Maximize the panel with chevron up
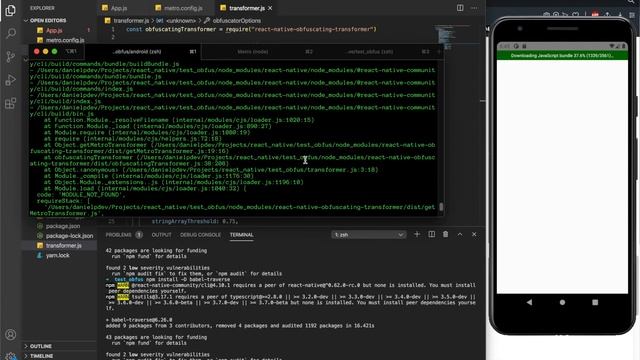The image size is (640, 360). 460,234
